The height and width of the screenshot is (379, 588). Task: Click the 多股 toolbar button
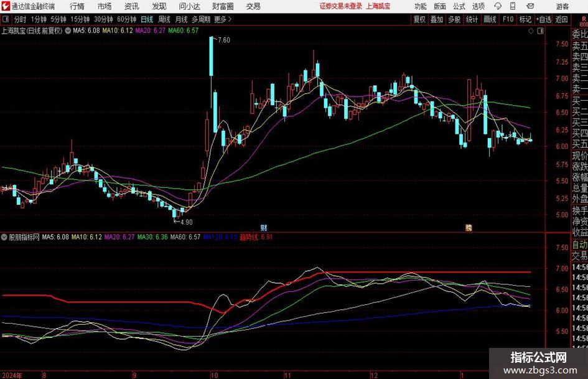(454, 19)
